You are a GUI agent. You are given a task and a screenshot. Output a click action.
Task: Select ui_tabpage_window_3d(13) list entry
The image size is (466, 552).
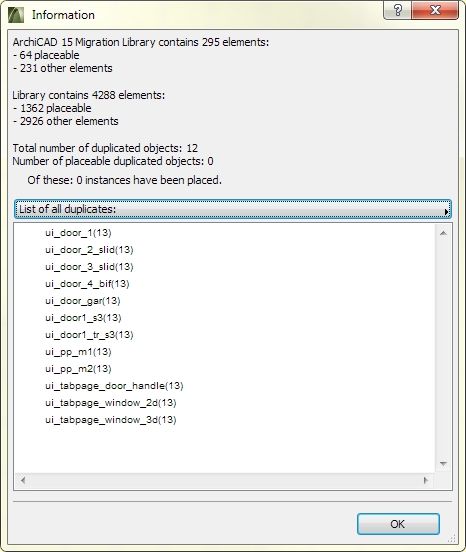coord(111,420)
